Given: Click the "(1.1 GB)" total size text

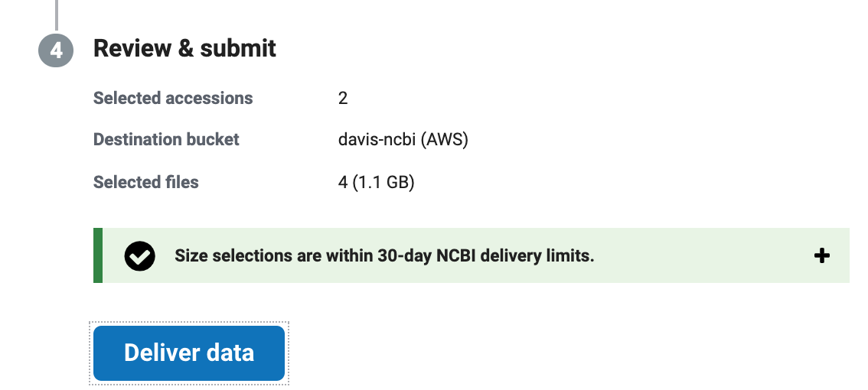Looking at the screenshot, I should [383, 182].
